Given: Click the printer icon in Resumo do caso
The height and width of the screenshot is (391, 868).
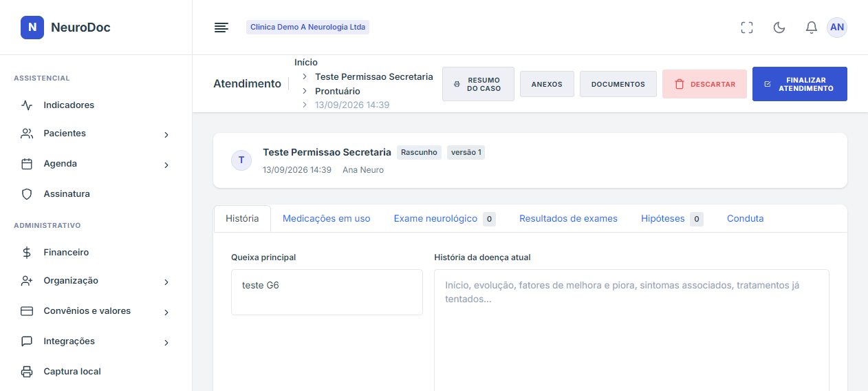Looking at the screenshot, I should (x=457, y=84).
